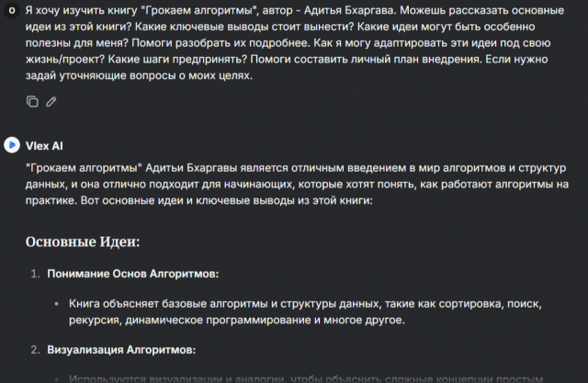The image size is (588, 383).
Task: Click the Vlex AI play-shaped logo
Action: (x=11, y=144)
